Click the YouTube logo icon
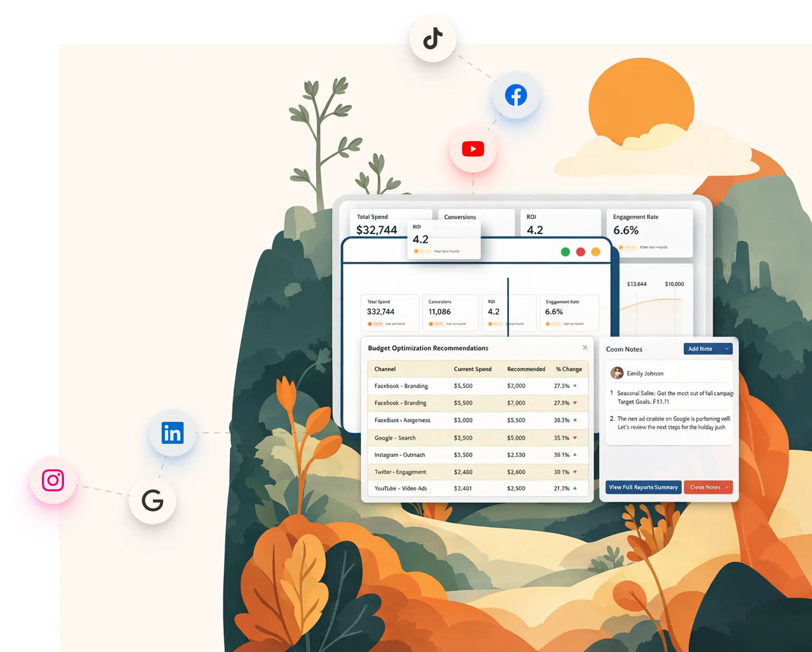 click(x=473, y=149)
